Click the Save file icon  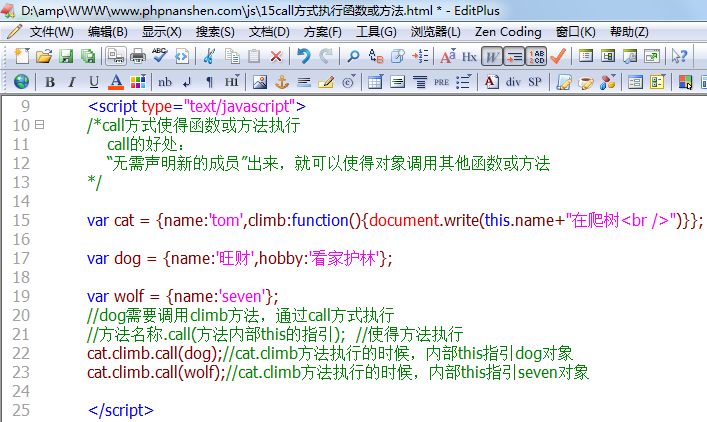click(x=66, y=56)
